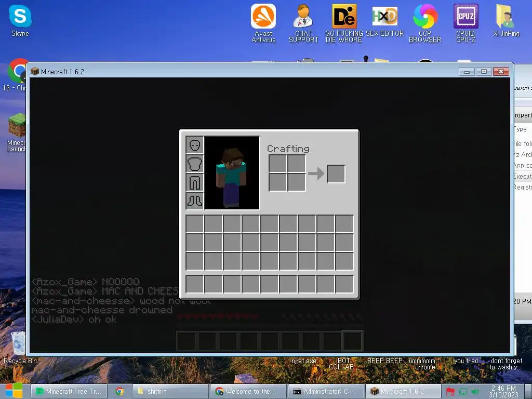This screenshot has height=399, width=532.
Task: Open shitting folder taskbar item
Action: pos(170,391)
